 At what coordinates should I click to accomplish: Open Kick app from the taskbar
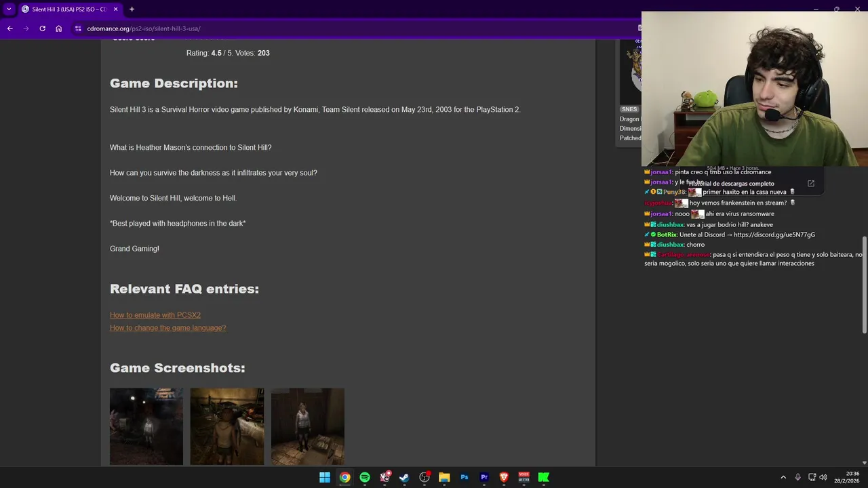coord(544,477)
